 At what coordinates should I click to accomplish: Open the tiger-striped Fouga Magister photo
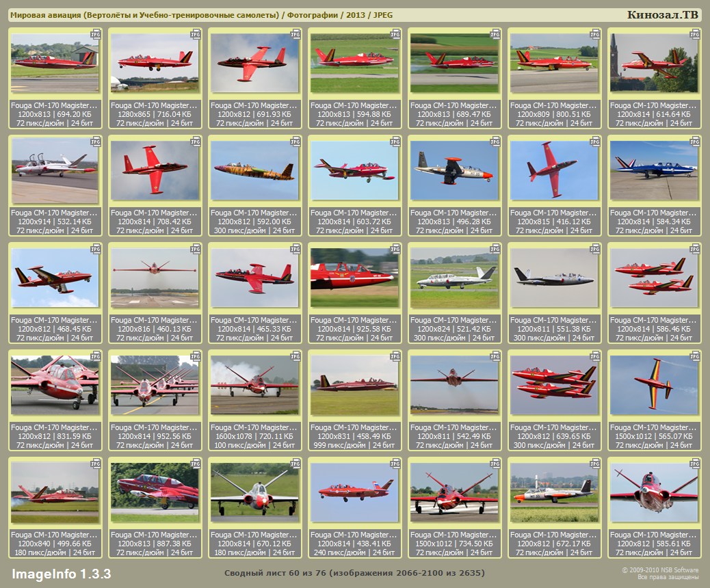(254, 170)
